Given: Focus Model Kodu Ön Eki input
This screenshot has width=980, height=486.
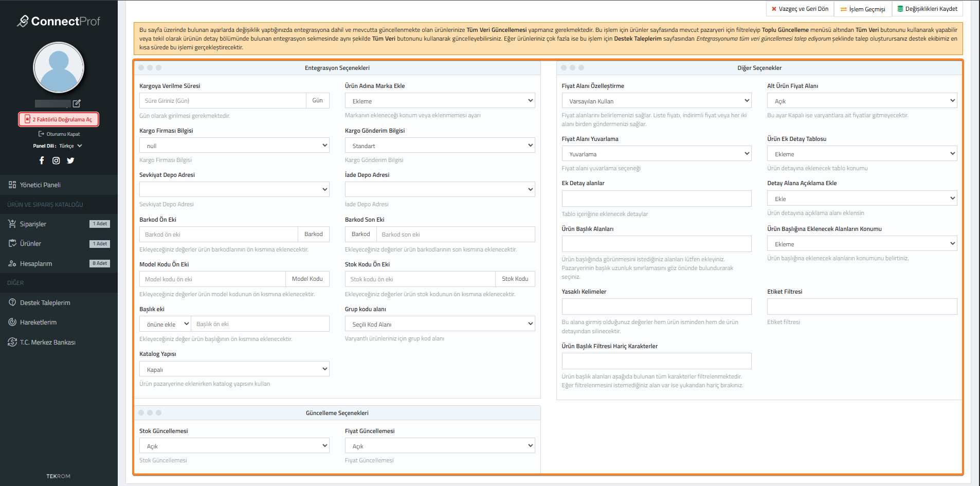Looking at the screenshot, I should point(212,279).
